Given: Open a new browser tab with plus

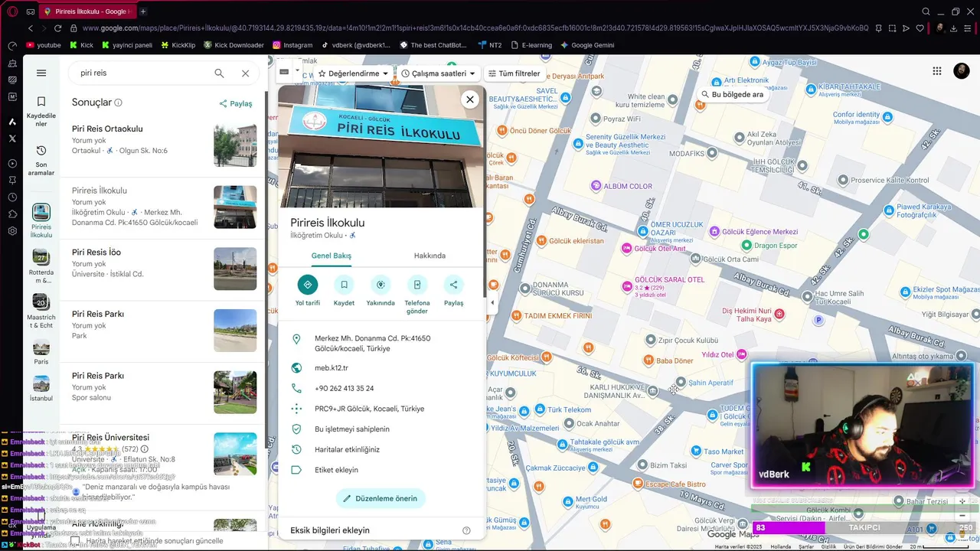Looking at the screenshot, I should point(143,11).
